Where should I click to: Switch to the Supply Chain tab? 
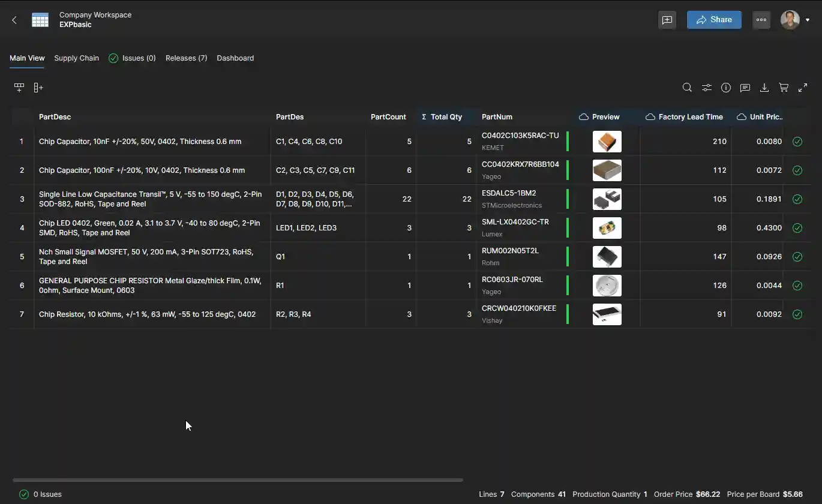(x=76, y=58)
